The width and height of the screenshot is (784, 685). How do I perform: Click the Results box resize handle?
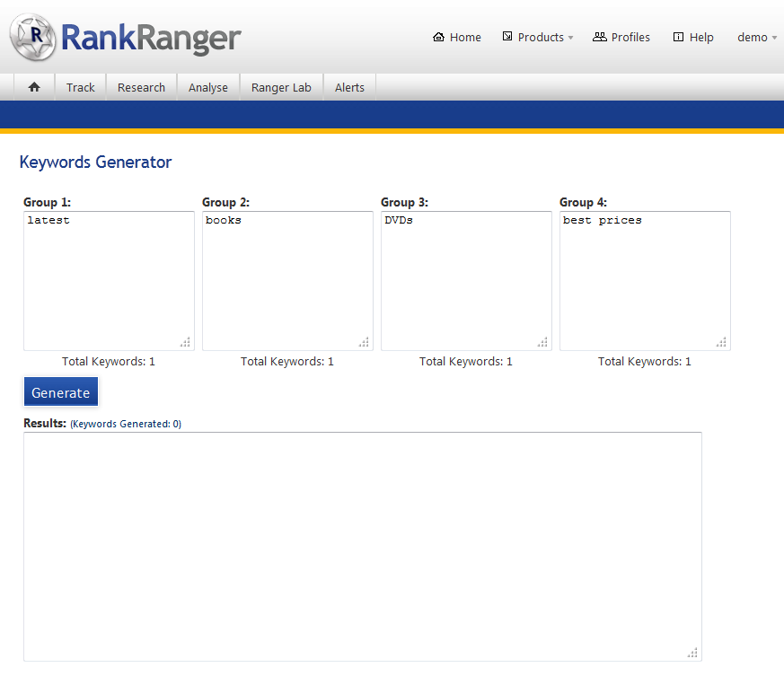click(692, 653)
